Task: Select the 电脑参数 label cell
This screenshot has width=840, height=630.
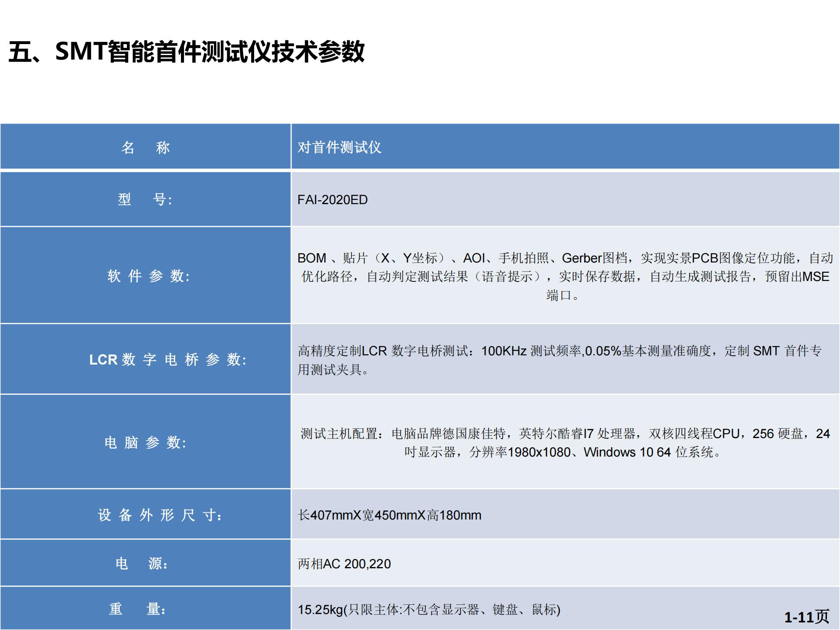Action: (x=145, y=442)
